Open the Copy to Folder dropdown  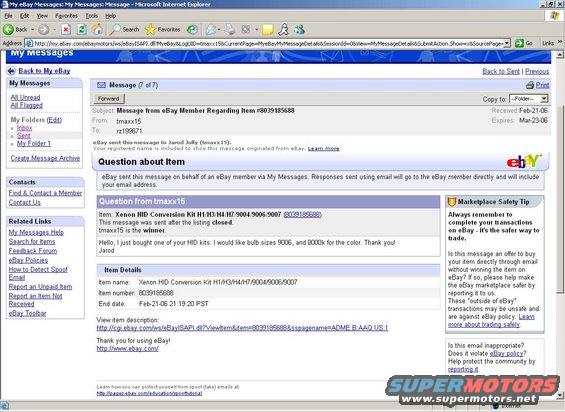point(528,99)
